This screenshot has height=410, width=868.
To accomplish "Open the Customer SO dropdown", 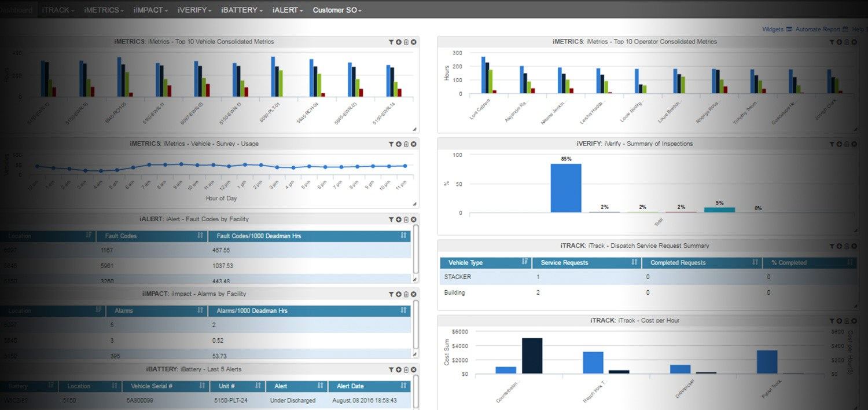I will click(x=337, y=10).
